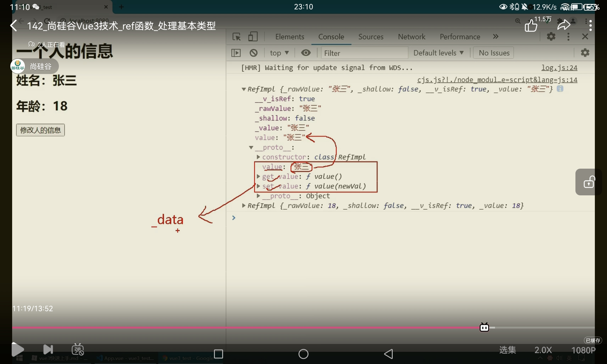Tap the share arrow icon
This screenshot has width=607, height=364.
(564, 25)
